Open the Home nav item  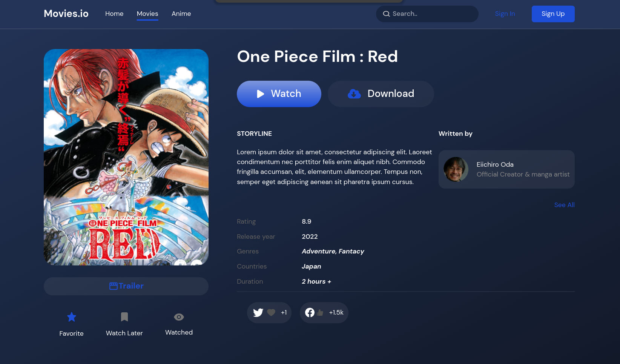pyautogui.click(x=114, y=14)
